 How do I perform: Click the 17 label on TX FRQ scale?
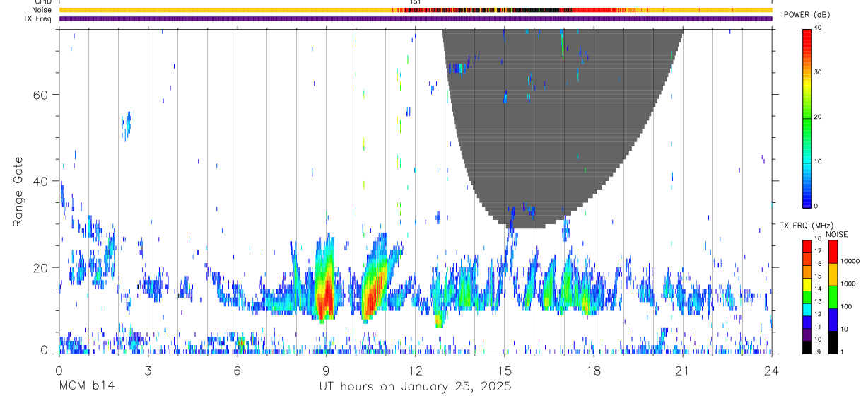pos(818,251)
